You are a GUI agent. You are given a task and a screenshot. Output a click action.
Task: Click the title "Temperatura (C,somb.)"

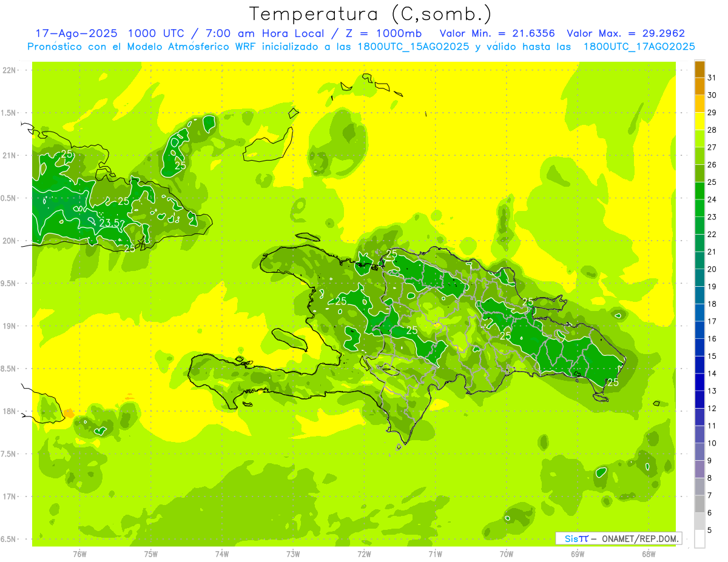click(371, 14)
